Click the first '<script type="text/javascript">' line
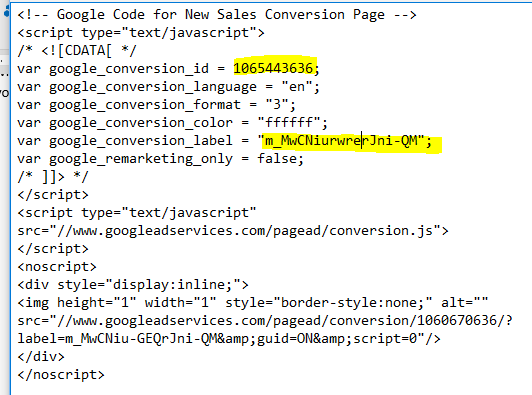Screen dimensions: 532x395 click(141, 33)
